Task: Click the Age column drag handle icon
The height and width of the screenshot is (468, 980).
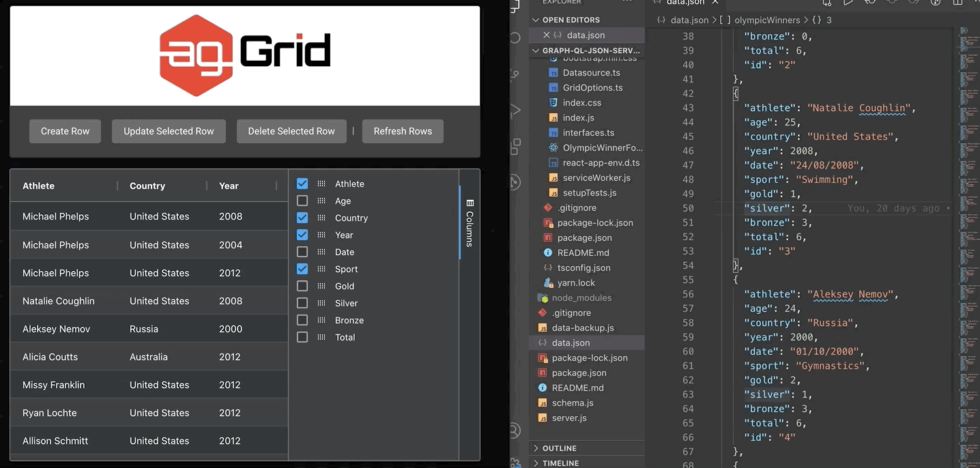Action: click(x=321, y=201)
